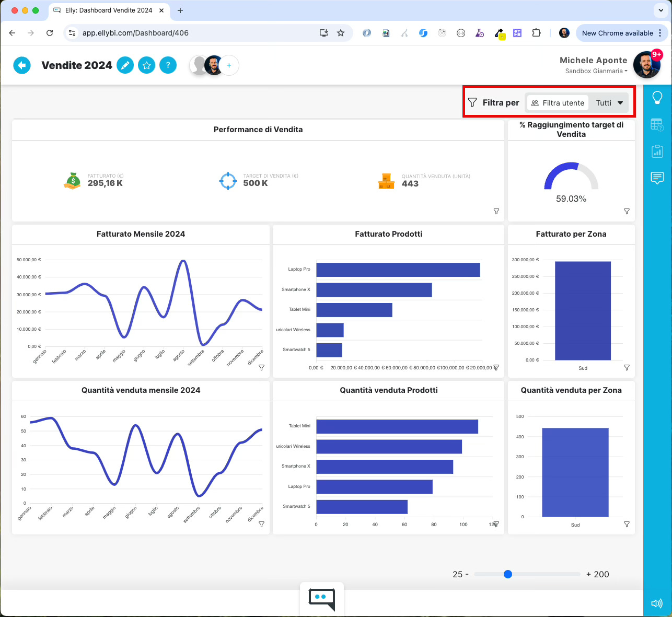Viewport: 672px width, 617px height.
Task: Add a user with the plus circle
Action: click(229, 65)
